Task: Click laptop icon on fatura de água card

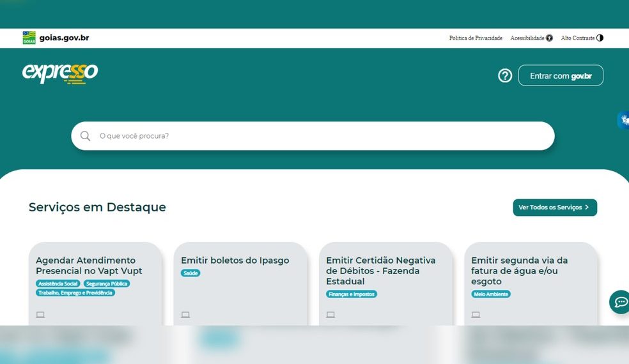Action: pos(476,315)
